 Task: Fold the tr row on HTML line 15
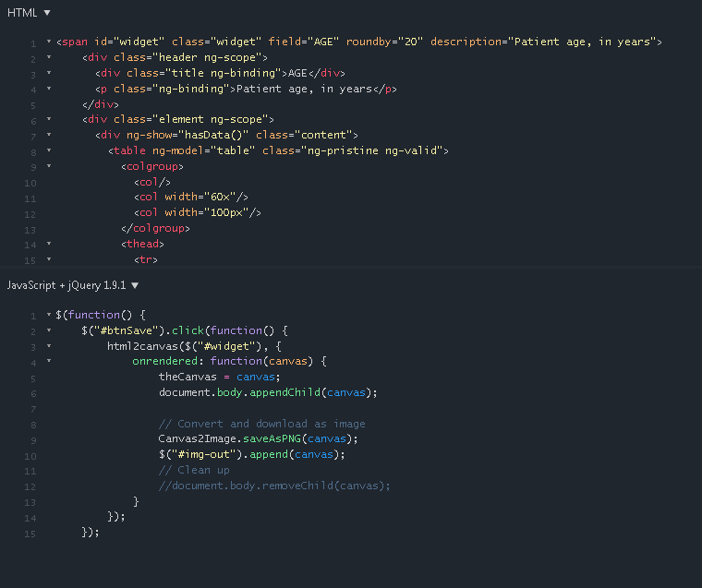(x=49, y=259)
